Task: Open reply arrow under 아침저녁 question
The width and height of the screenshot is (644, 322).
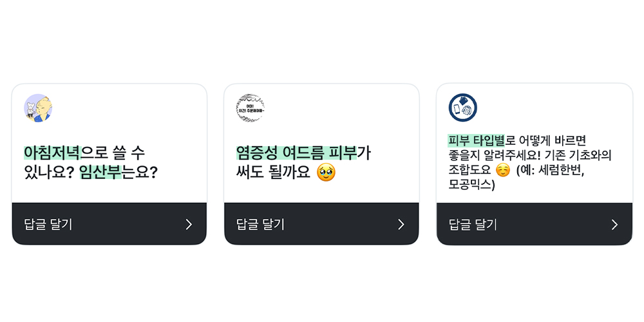Action: (189, 224)
